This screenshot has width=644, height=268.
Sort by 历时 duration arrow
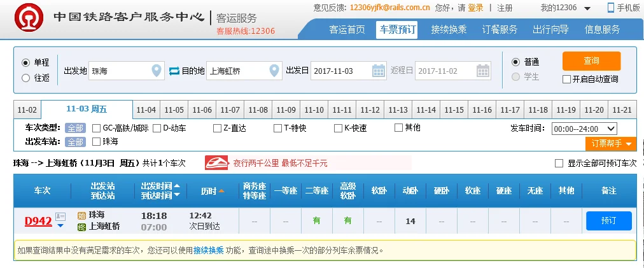coord(221,191)
